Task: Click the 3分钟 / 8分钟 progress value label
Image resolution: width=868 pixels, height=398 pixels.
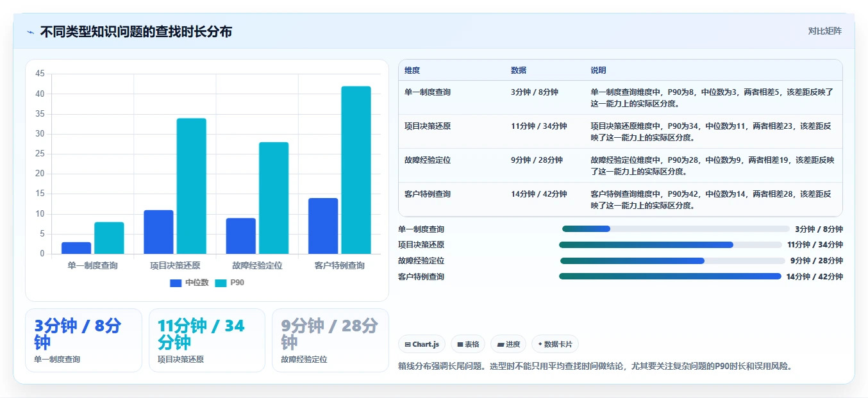Action: (x=819, y=229)
